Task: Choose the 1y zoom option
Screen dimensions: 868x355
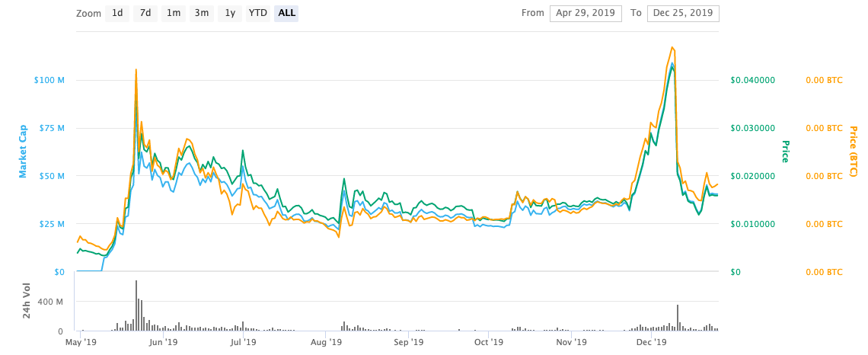Action: (229, 13)
